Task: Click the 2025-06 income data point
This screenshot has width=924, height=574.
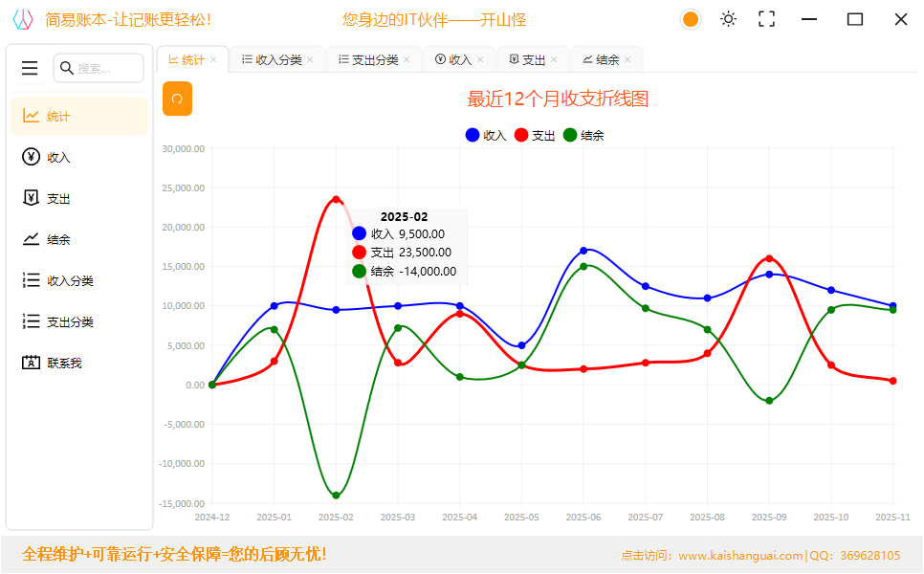Action: (x=583, y=251)
